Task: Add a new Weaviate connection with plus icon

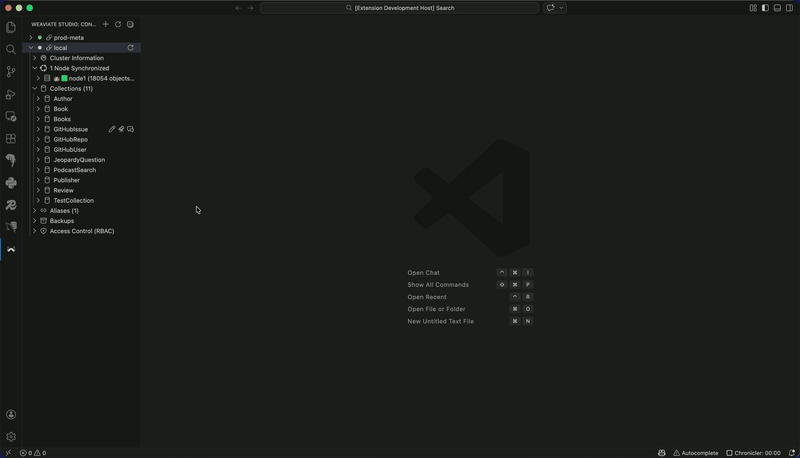Action: [106, 24]
